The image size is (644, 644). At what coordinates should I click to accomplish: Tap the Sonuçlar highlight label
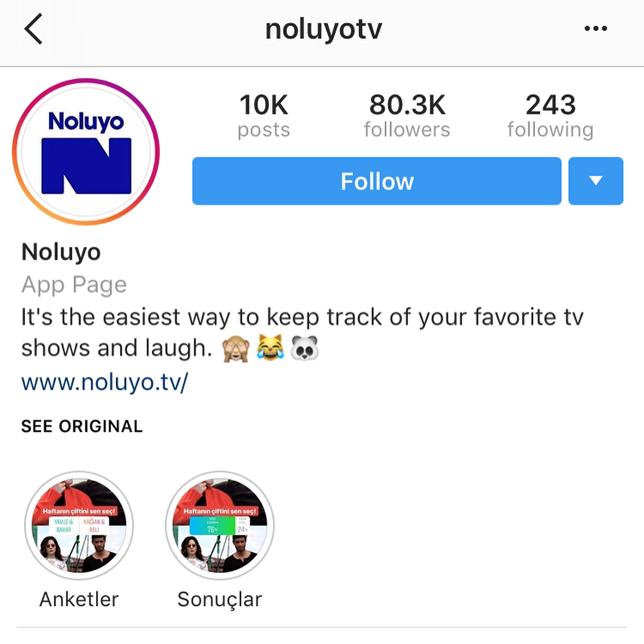click(x=219, y=600)
